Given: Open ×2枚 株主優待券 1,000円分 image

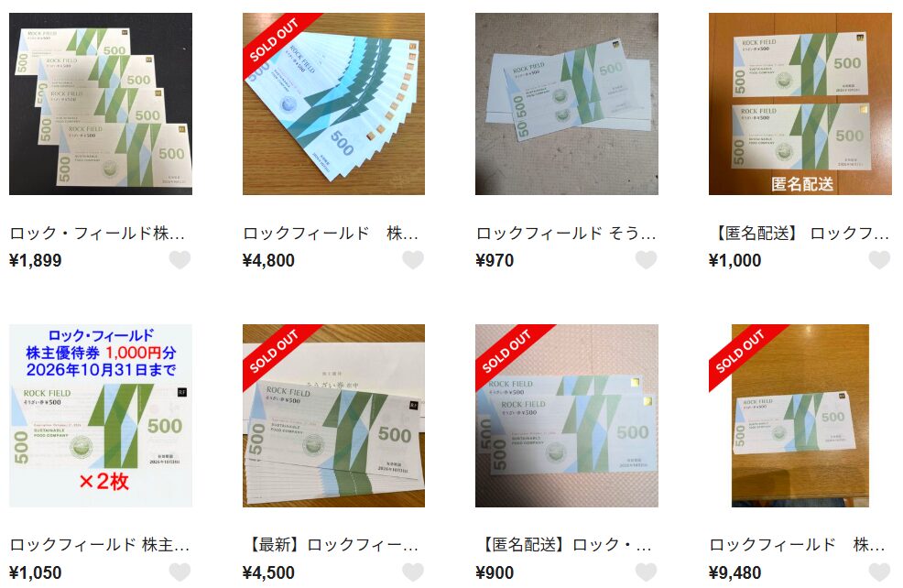Looking at the screenshot, I should pos(101,415).
